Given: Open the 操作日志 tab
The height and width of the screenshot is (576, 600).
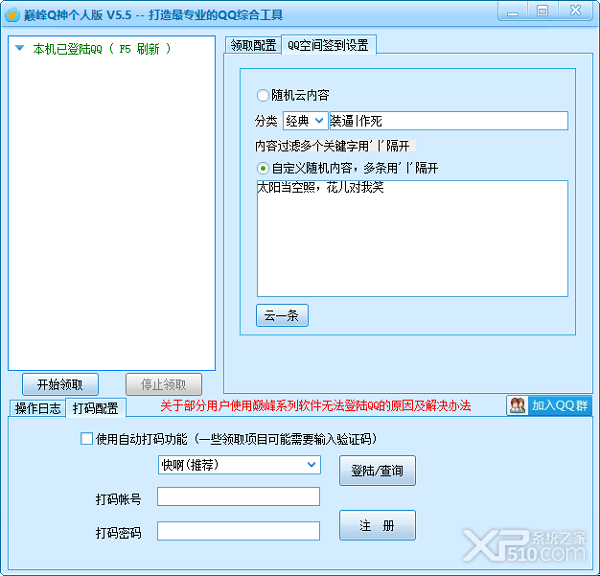Looking at the screenshot, I should tap(38, 408).
